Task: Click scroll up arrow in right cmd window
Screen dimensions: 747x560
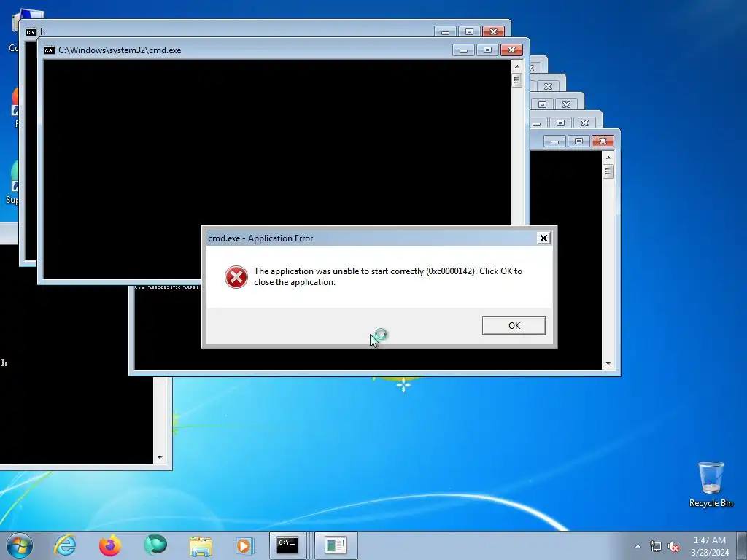Action: point(608,157)
